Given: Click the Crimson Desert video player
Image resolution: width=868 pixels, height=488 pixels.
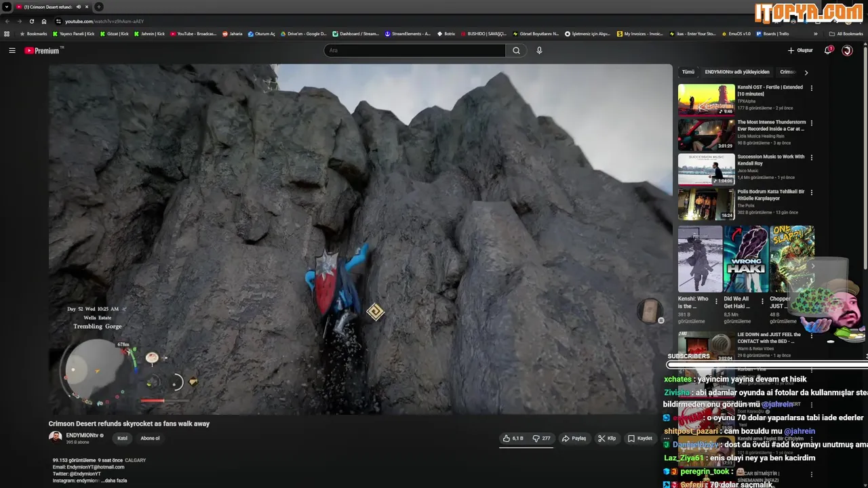Looking at the screenshot, I should click(360, 239).
